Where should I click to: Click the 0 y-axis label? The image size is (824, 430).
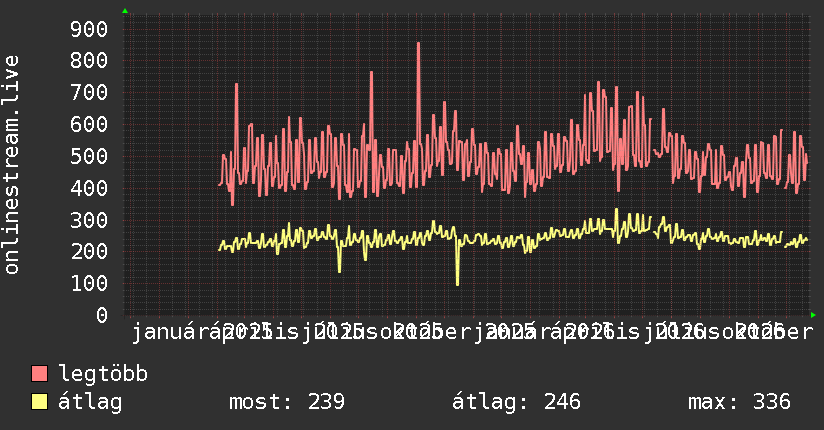click(x=102, y=315)
